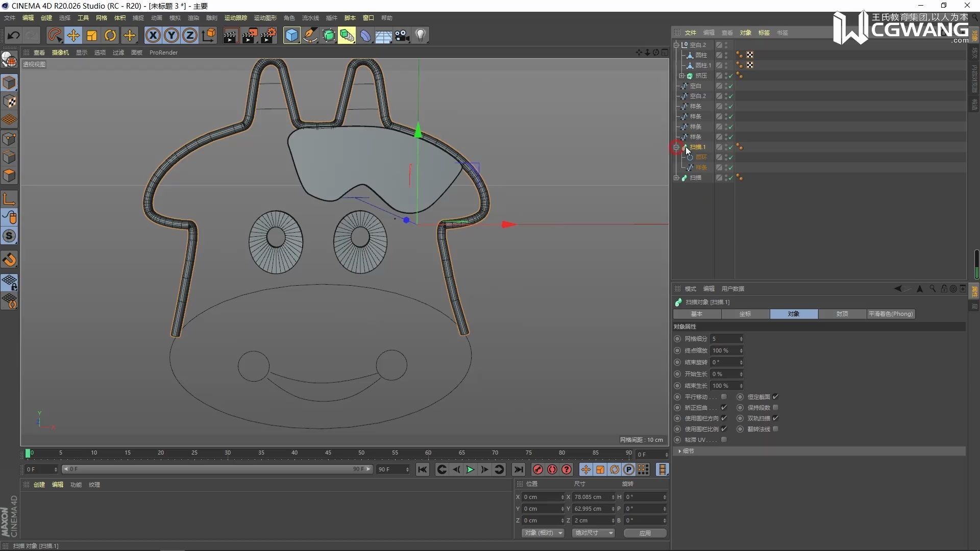Screen dimensions: 980x551
Task: Open the Cube primitive tool
Action: point(291,35)
